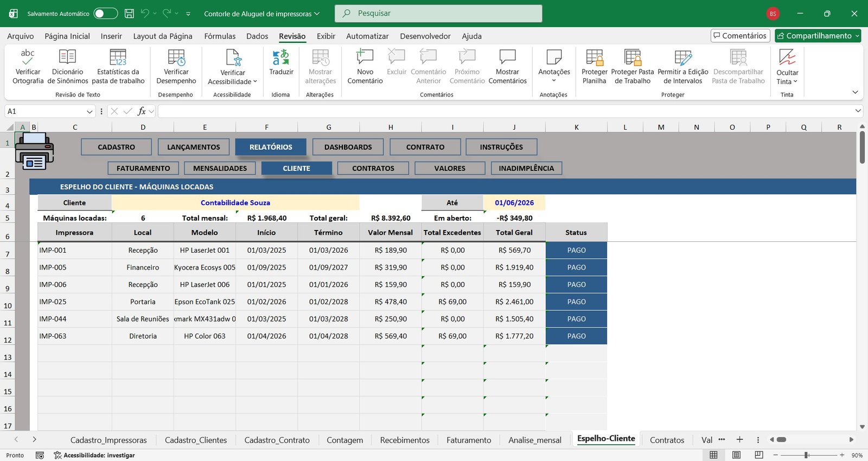
Task: Expand the Acessibilidade dropdown arrow
Action: pyautogui.click(x=255, y=82)
